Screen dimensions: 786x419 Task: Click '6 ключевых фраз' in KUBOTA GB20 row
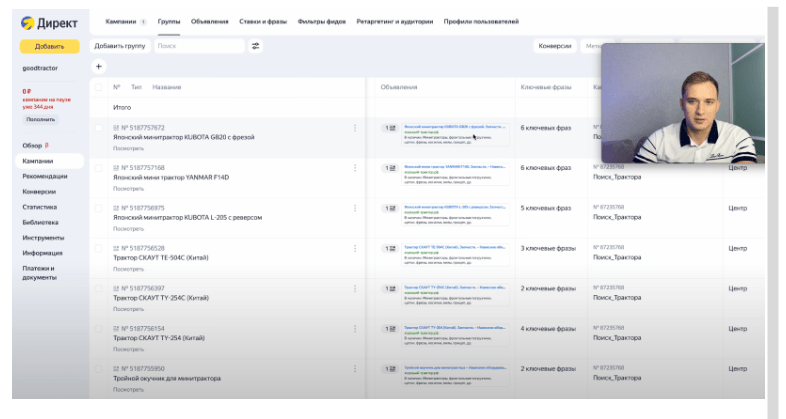(x=545, y=128)
